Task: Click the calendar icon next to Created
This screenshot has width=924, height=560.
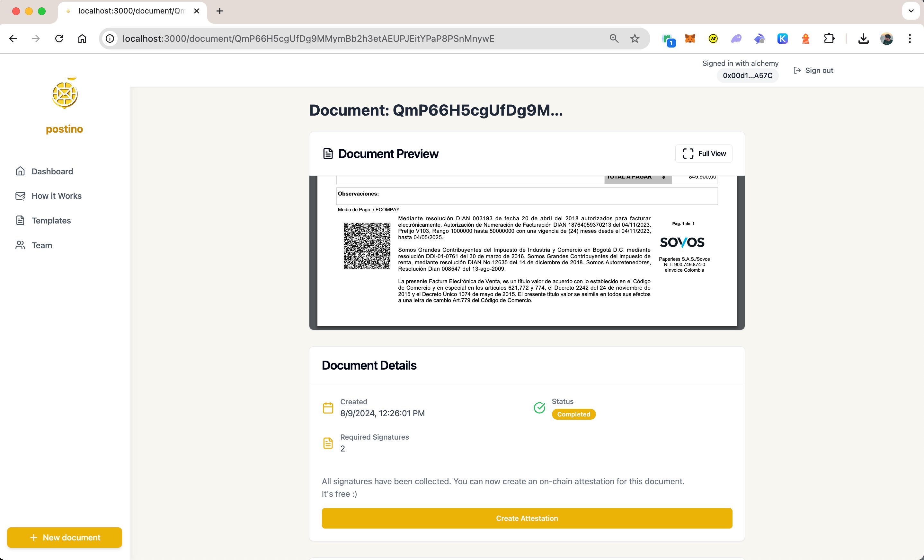Action: coord(328,407)
